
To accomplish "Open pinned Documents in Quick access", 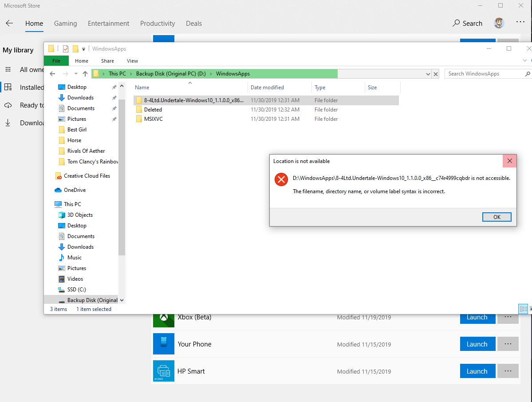I will click(81, 108).
